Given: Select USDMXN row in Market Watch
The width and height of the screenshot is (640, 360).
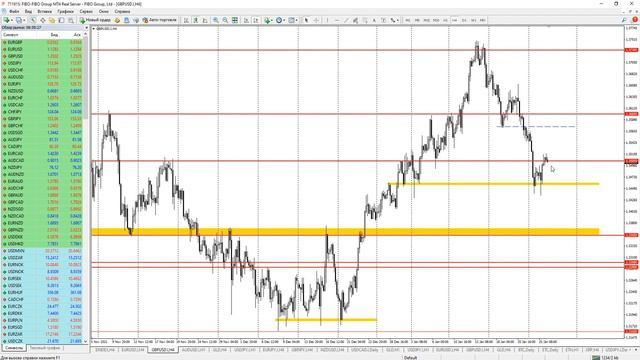Looking at the screenshot, I should 42,251.
